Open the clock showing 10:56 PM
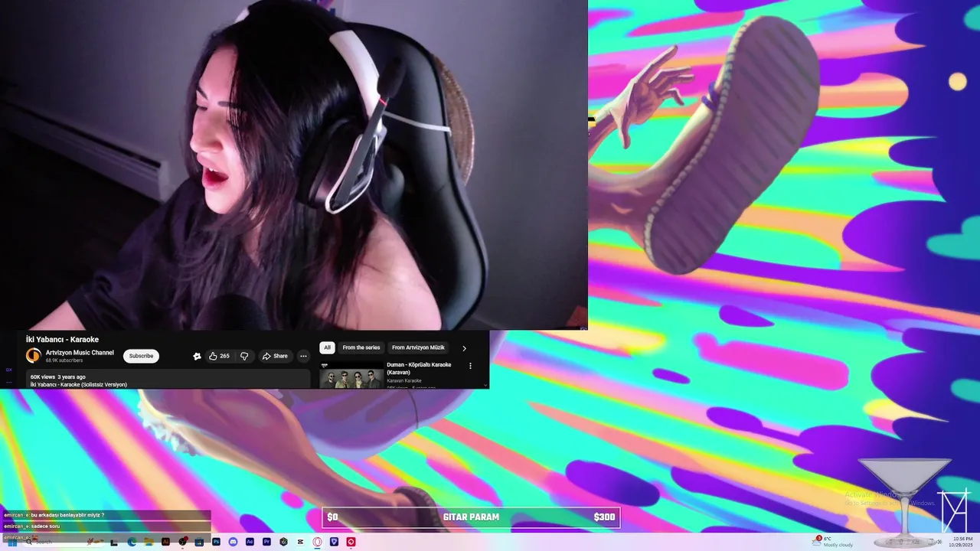Screen dimensions: 980x551 [x=962, y=542]
